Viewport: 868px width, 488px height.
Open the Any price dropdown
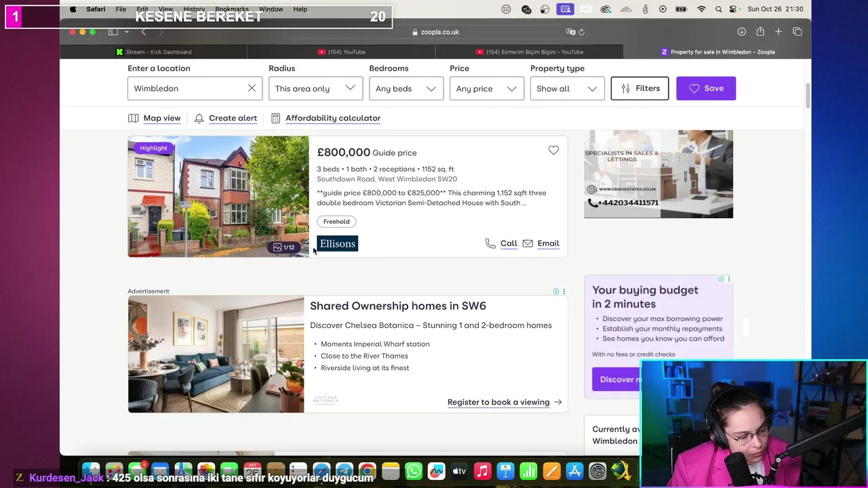pyautogui.click(x=487, y=89)
